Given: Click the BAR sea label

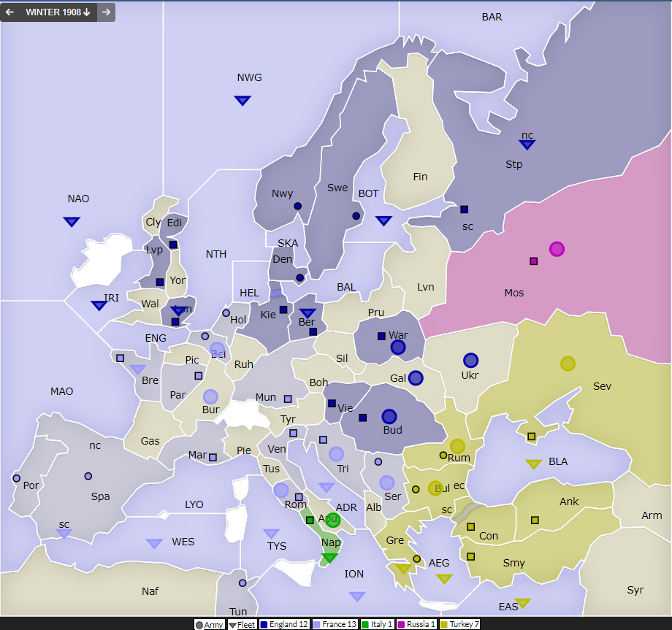Looking at the screenshot, I should (492, 17).
